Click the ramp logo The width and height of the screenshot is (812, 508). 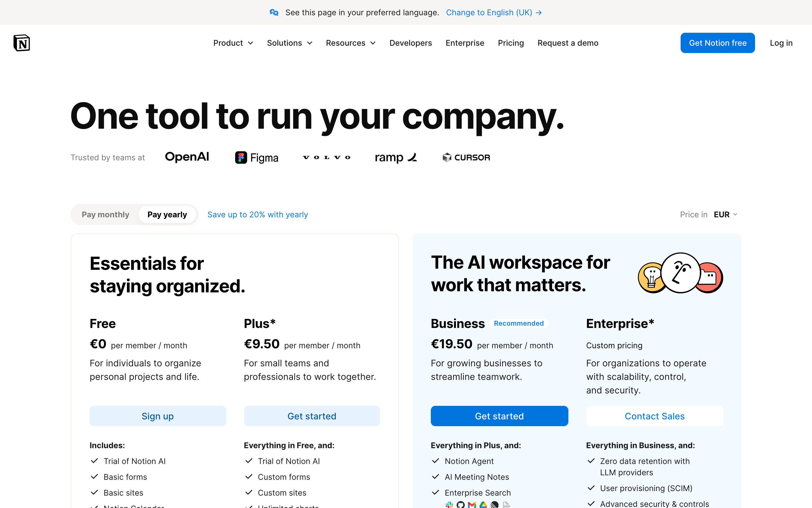pos(396,157)
